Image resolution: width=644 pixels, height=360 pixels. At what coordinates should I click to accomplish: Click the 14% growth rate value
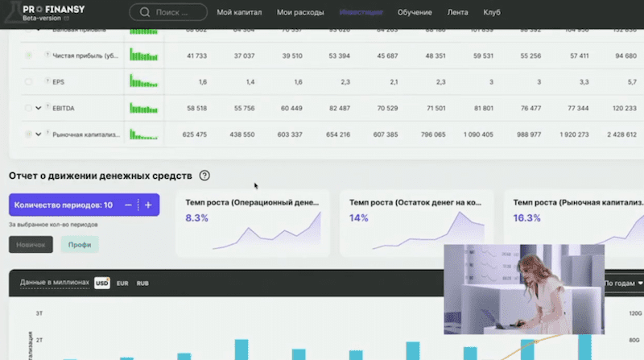tap(358, 217)
